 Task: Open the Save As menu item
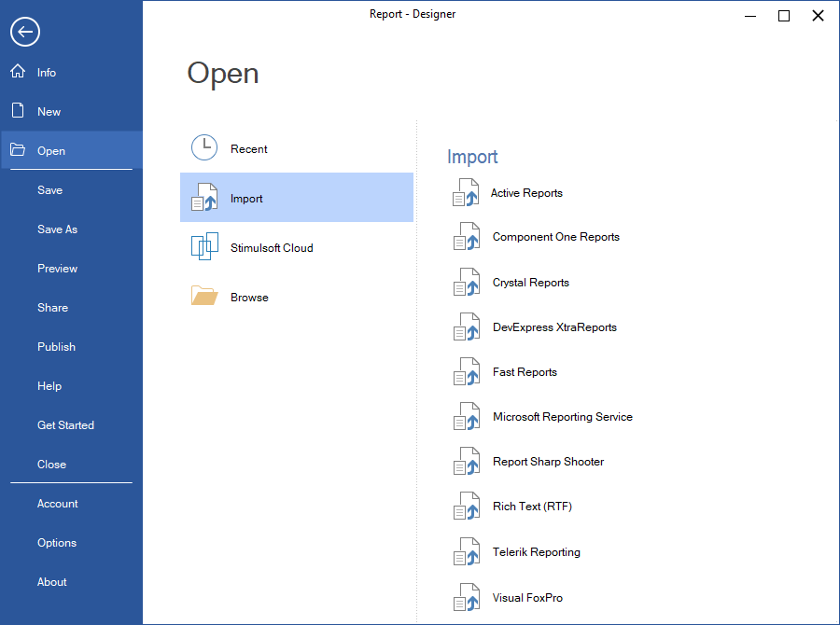tap(57, 229)
